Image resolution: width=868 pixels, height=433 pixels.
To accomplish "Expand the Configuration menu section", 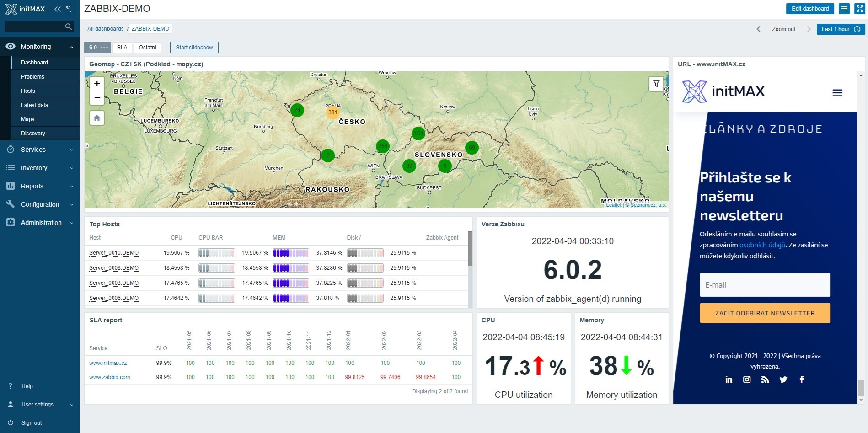I will 40,204.
